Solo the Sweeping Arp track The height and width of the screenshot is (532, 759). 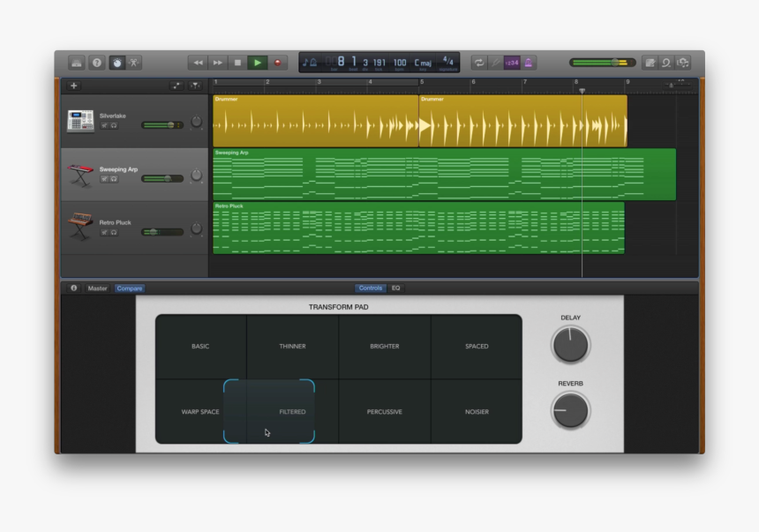pyautogui.click(x=114, y=179)
